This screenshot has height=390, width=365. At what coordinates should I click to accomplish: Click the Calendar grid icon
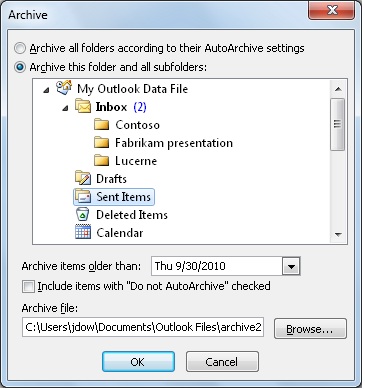click(x=83, y=232)
